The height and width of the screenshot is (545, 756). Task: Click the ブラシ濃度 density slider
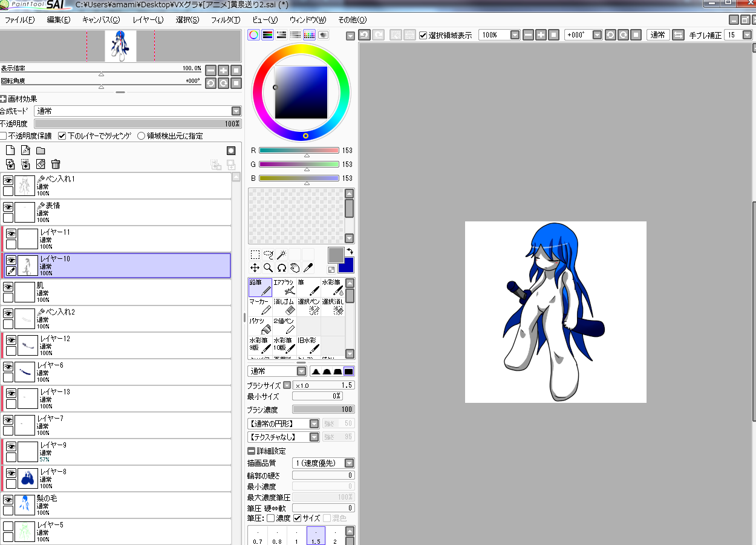323,410
